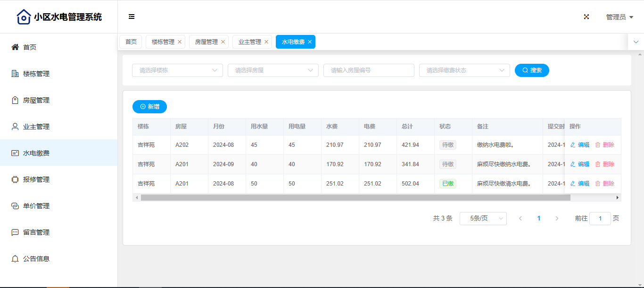Viewport: 644px width, 288px height.
Task: Close the 房屋管理 tab
Action: tap(223, 42)
